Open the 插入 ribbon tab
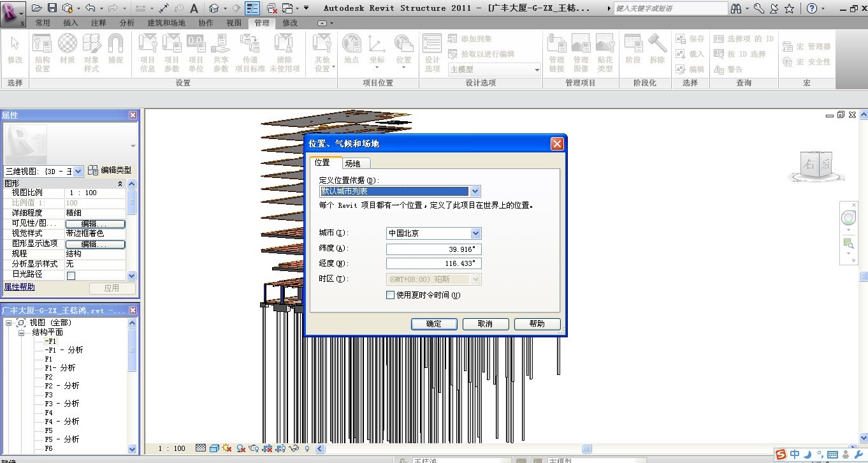Image resolution: width=868 pixels, height=463 pixels. [x=71, y=22]
